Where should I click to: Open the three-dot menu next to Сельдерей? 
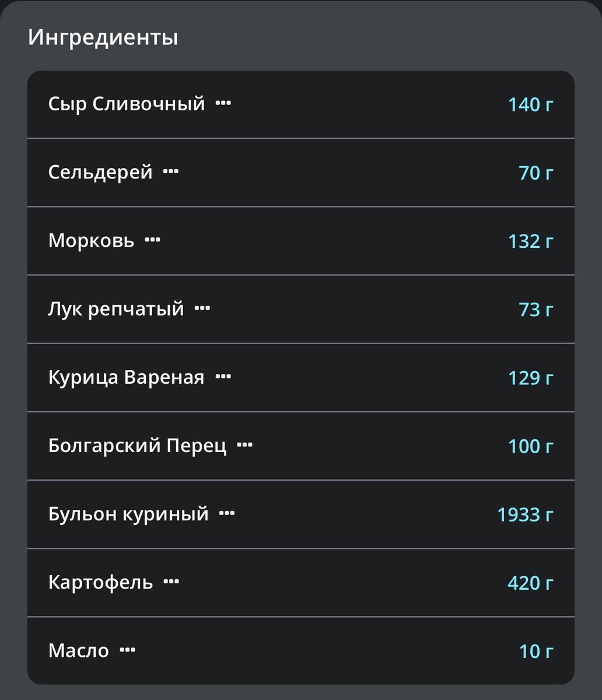click(x=171, y=171)
